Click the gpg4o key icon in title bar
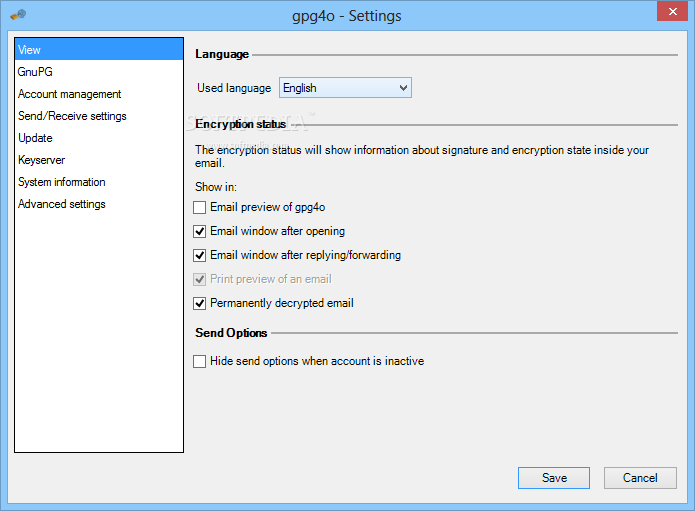The image size is (695, 511). tap(18, 15)
